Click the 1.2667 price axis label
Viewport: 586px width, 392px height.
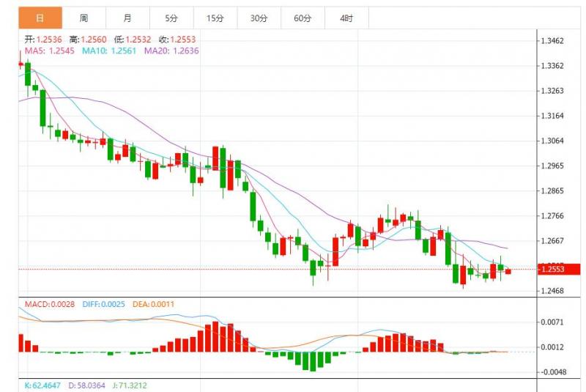[552, 241]
